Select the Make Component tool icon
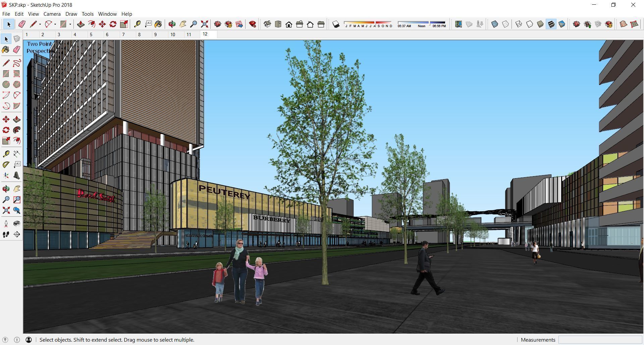Screen dimensions: 644x345 (17, 39)
